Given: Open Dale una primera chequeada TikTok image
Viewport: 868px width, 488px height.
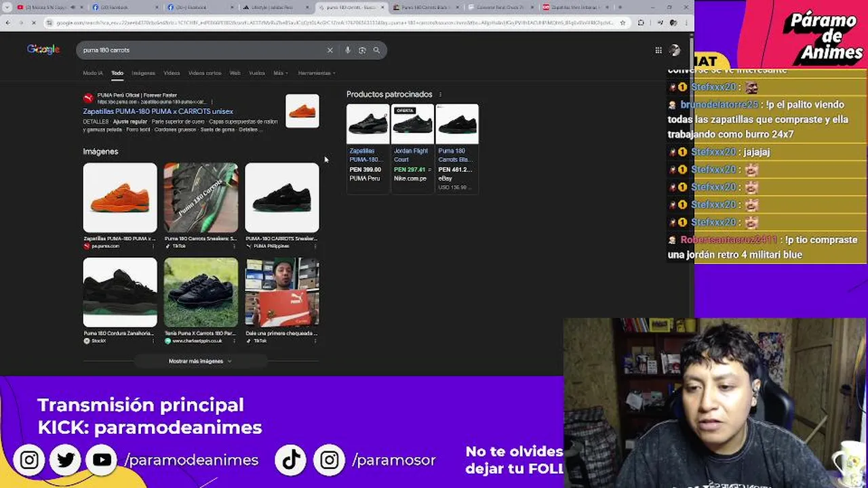Looking at the screenshot, I should pyautogui.click(x=282, y=292).
